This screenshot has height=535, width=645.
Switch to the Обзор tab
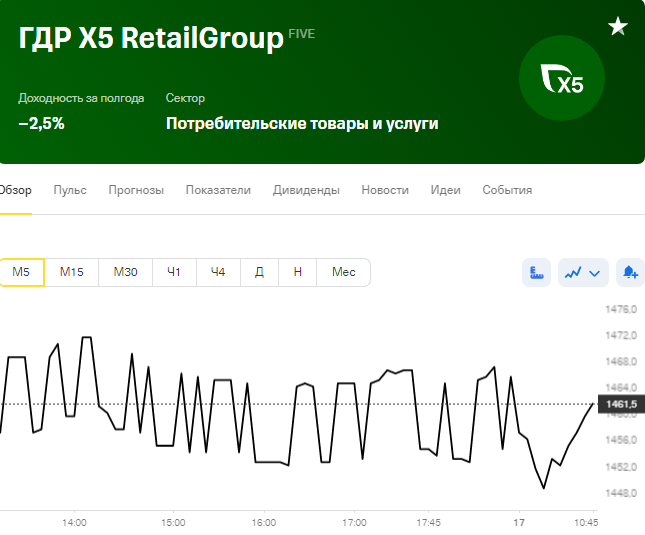pyautogui.click(x=15, y=190)
